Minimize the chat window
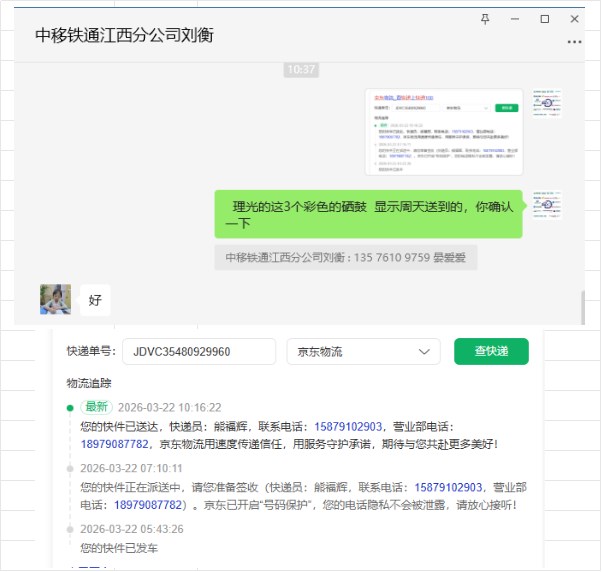 [x=515, y=19]
